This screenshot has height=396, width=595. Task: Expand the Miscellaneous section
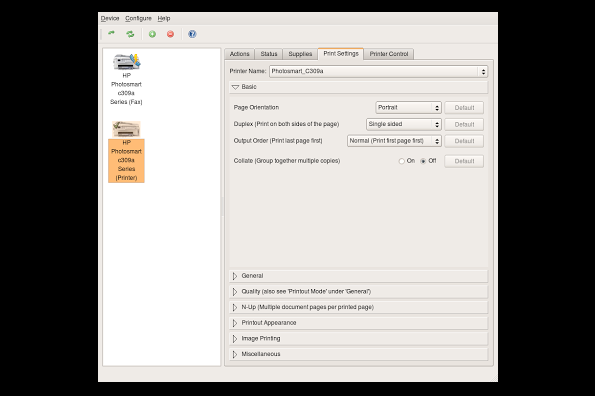359,354
